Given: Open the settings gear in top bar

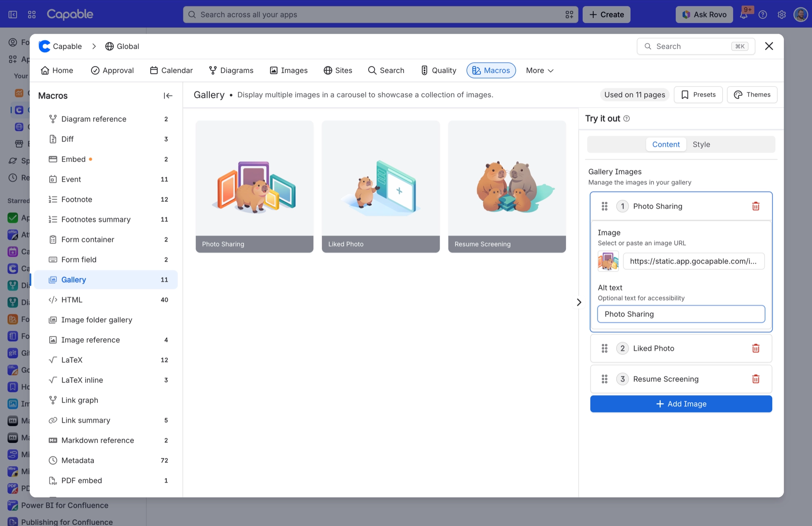Looking at the screenshot, I should (782, 15).
